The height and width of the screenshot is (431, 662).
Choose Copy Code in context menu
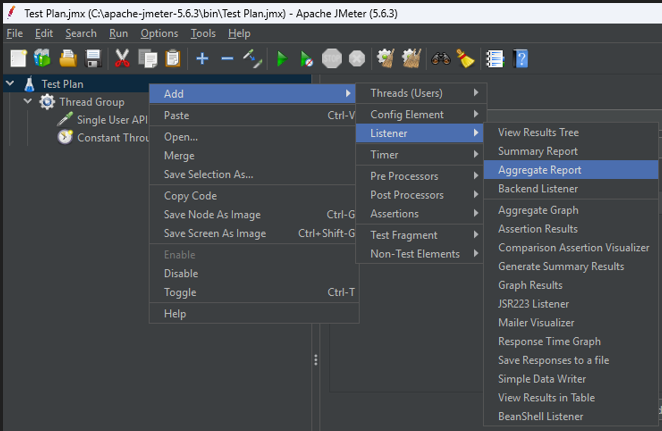coord(254,195)
